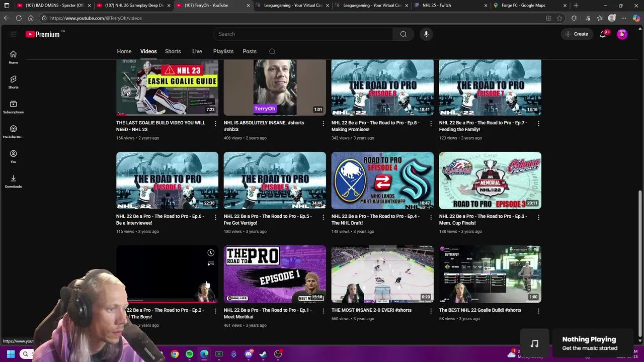Open the YouTube guide hamburger menu
The height and width of the screenshot is (362, 644).
point(14,34)
